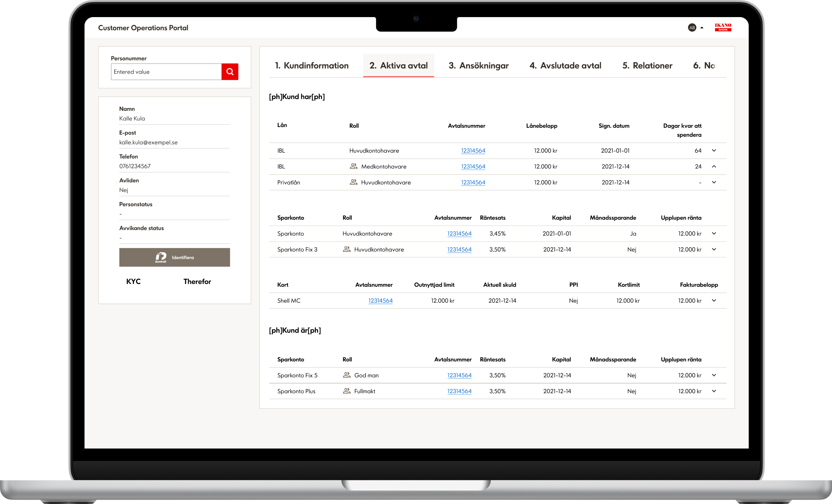The width and height of the screenshot is (832, 504).
Task: Click the Therefor link
Action: click(197, 281)
